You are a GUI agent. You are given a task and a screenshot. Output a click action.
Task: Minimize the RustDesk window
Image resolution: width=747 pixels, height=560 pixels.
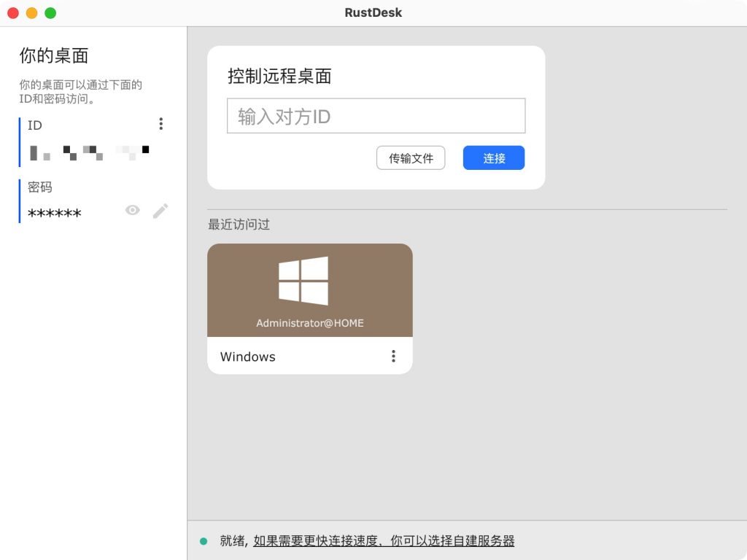pos(32,13)
